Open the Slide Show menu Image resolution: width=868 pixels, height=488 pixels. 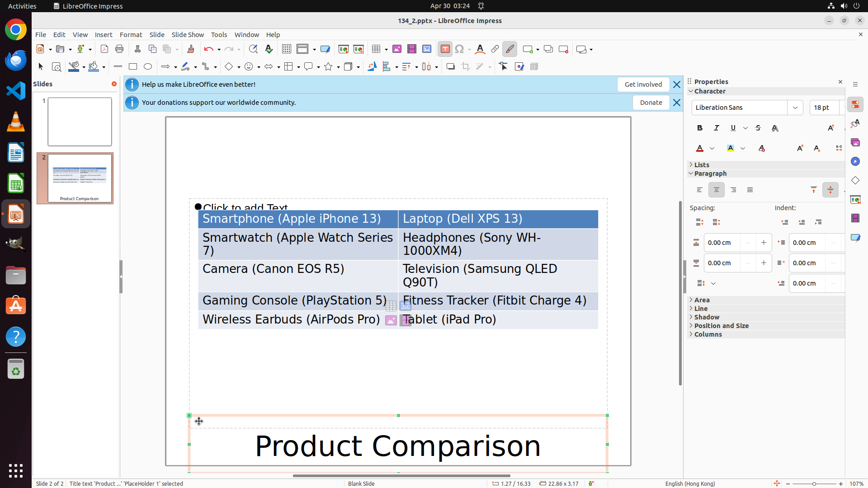[x=188, y=35]
